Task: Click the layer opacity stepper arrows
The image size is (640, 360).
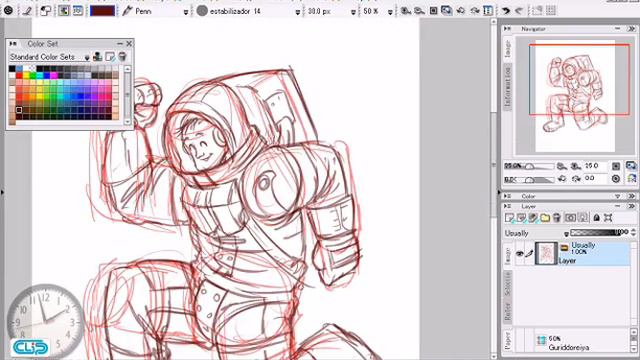Action: click(x=633, y=233)
